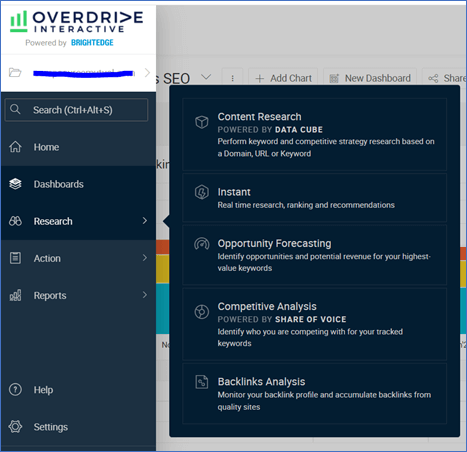This screenshot has height=452, width=467.
Task: Click the Backlinks Analysis document icon
Action: coord(202,382)
